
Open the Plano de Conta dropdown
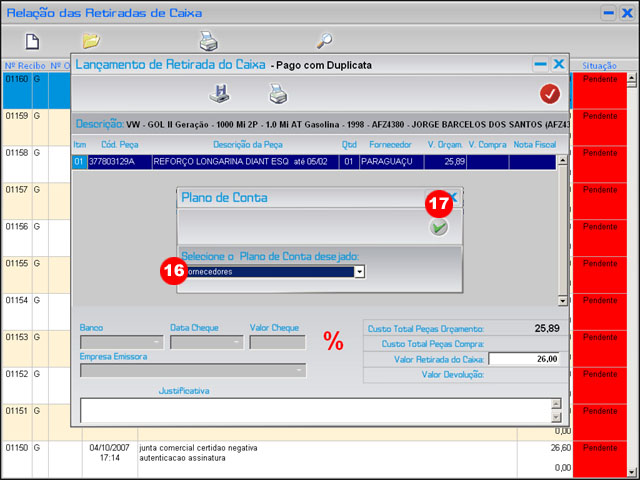[x=359, y=271]
